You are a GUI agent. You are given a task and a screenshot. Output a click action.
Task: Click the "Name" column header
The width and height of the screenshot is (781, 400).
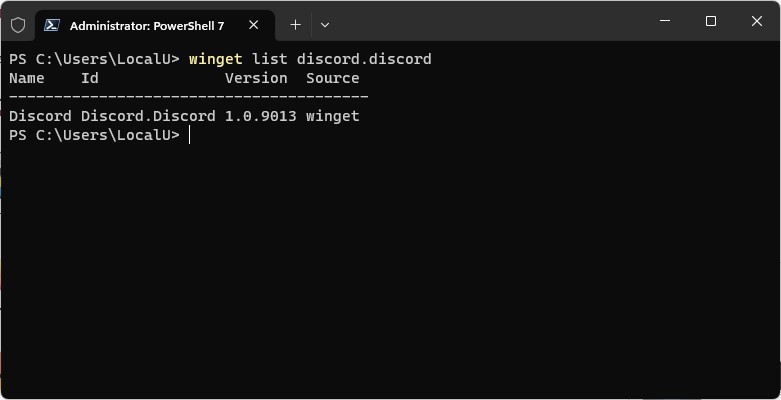[27, 78]
